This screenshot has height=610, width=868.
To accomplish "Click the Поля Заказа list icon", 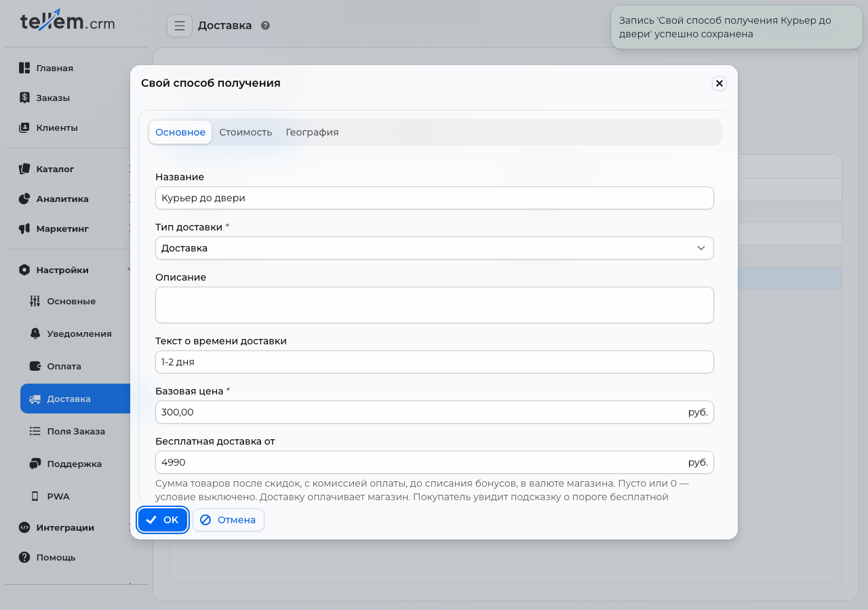I will pos(35,431).
